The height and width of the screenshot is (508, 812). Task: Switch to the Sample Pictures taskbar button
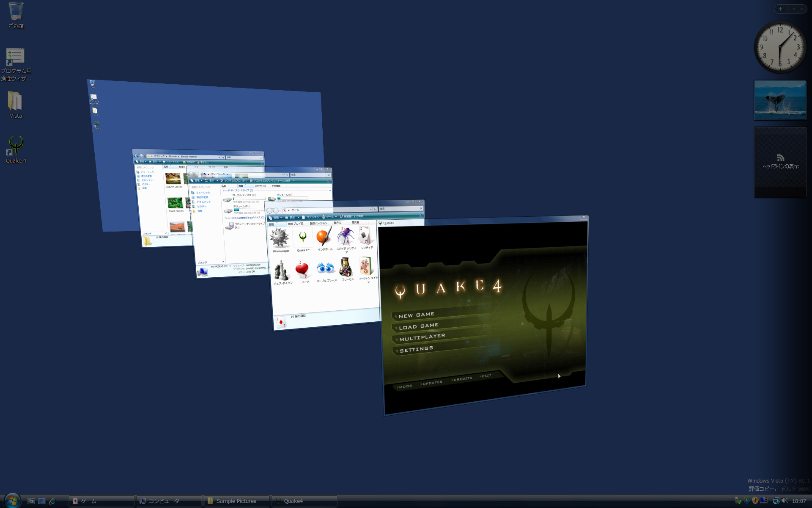click(x=236, y=501)
